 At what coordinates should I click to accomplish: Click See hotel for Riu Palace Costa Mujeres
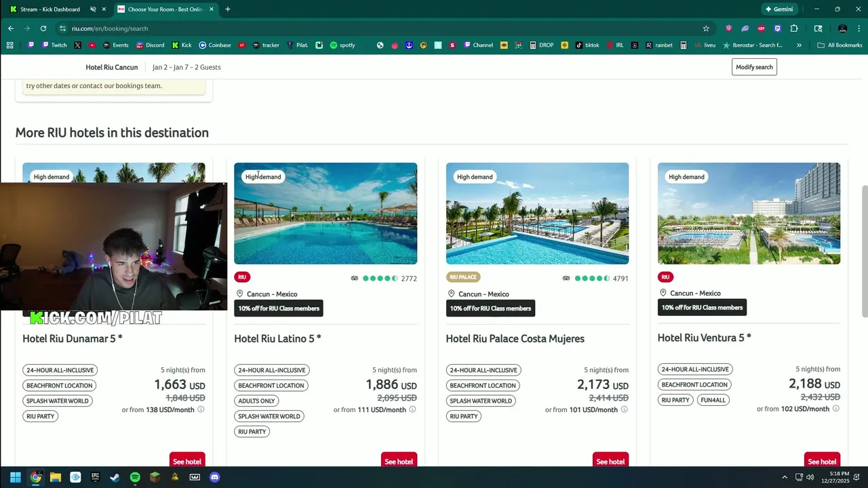610,461
